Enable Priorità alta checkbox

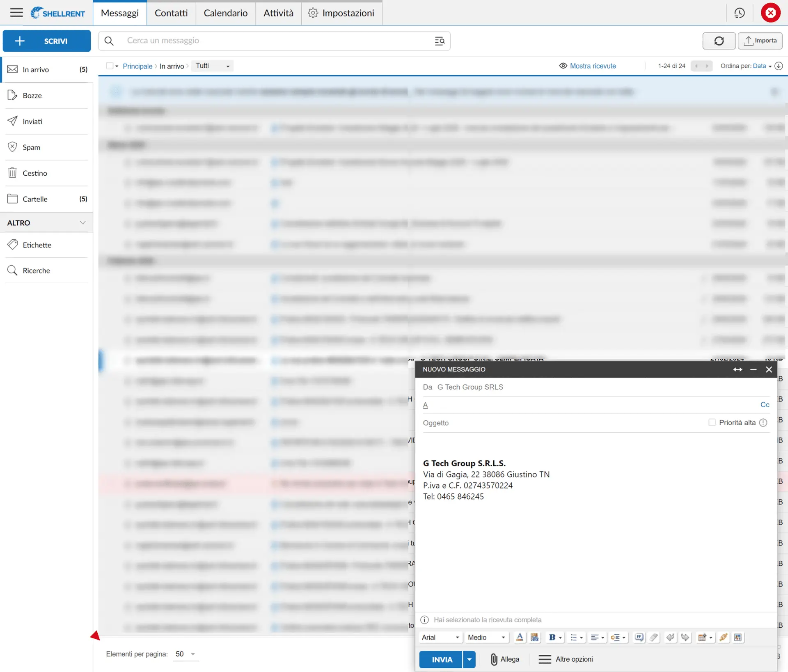(712, 422)
